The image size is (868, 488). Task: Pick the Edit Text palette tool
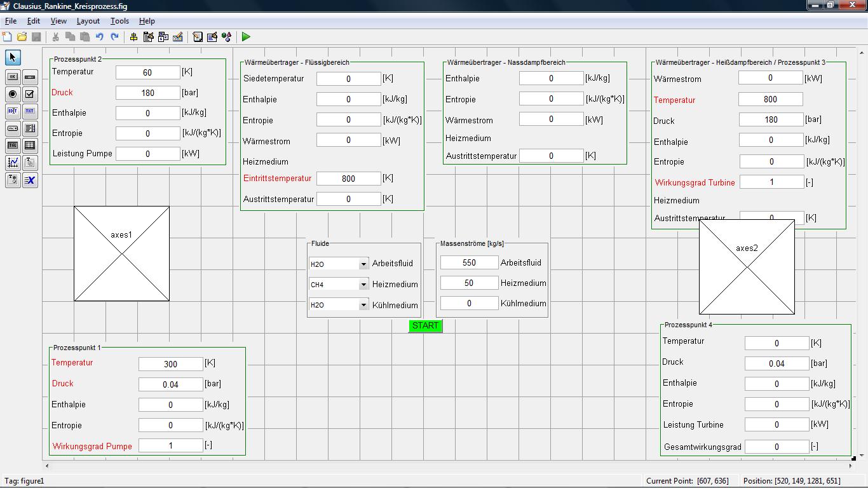[x=13, y=111]
